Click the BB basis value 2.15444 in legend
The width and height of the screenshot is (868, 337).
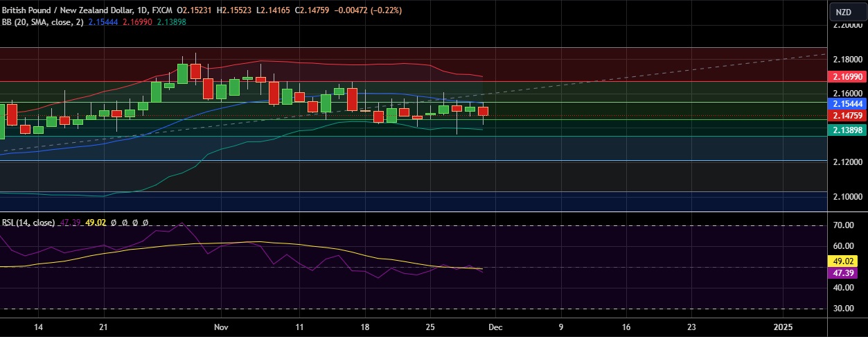pos(103,22)
